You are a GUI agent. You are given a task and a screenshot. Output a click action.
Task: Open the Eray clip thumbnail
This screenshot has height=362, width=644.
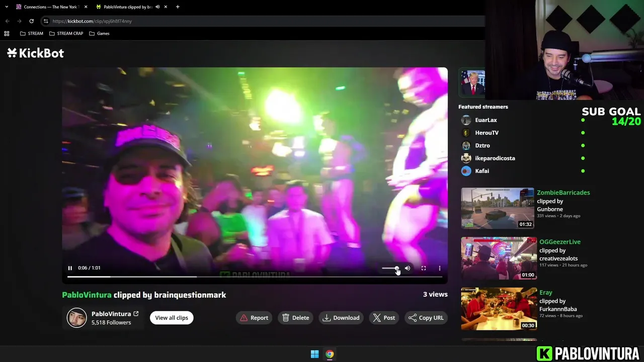(499, 309)
